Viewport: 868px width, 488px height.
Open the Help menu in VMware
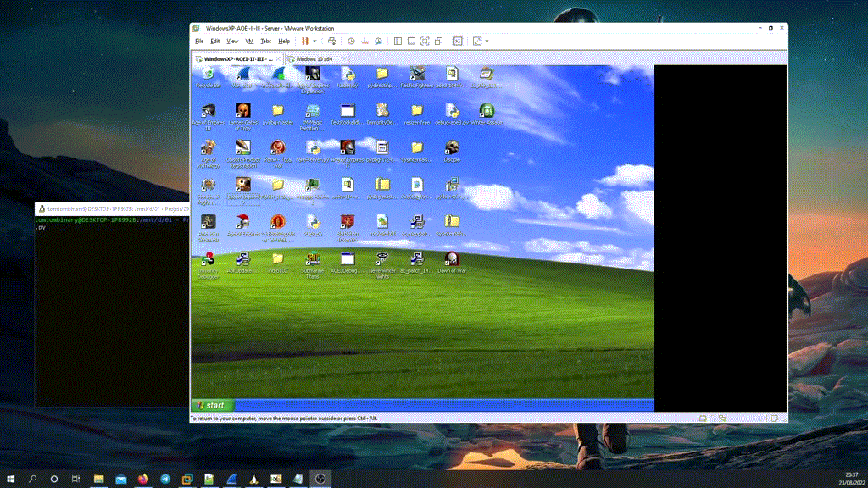tap(284, 41)
